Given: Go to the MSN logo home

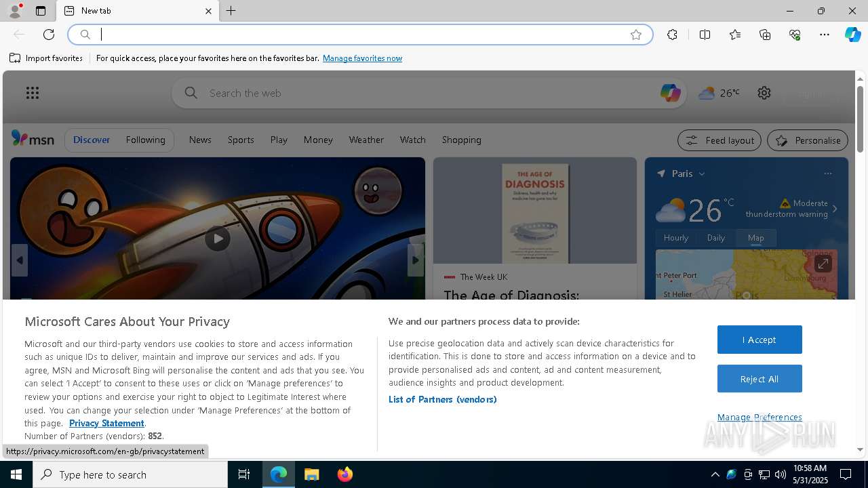Looking at the screenshot, I should [x=33, y=139].
